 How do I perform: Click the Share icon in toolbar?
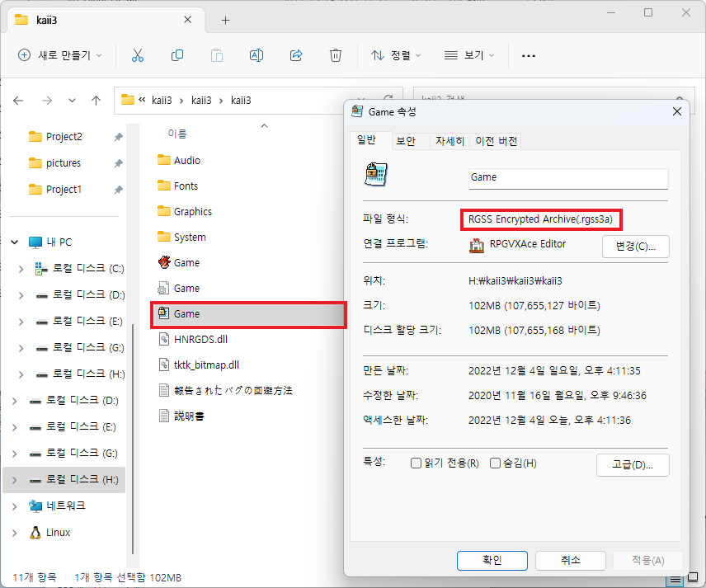click(296, 55)
